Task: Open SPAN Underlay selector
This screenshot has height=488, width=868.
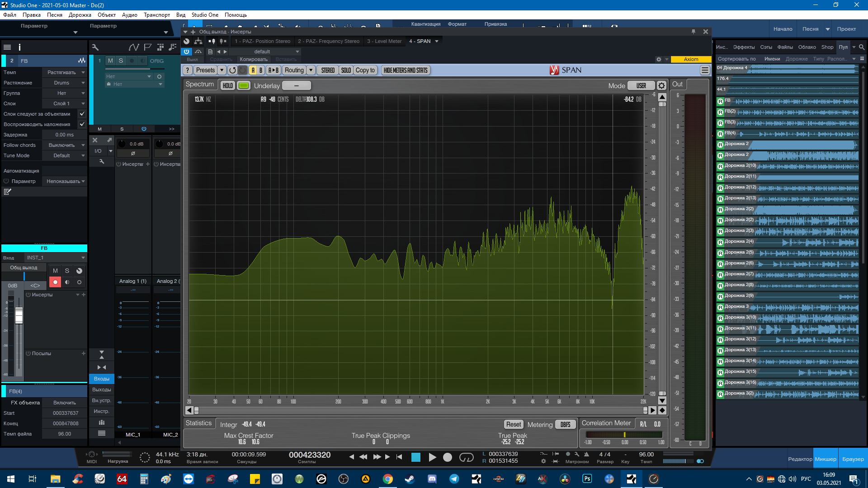Action: pos(296,85)
